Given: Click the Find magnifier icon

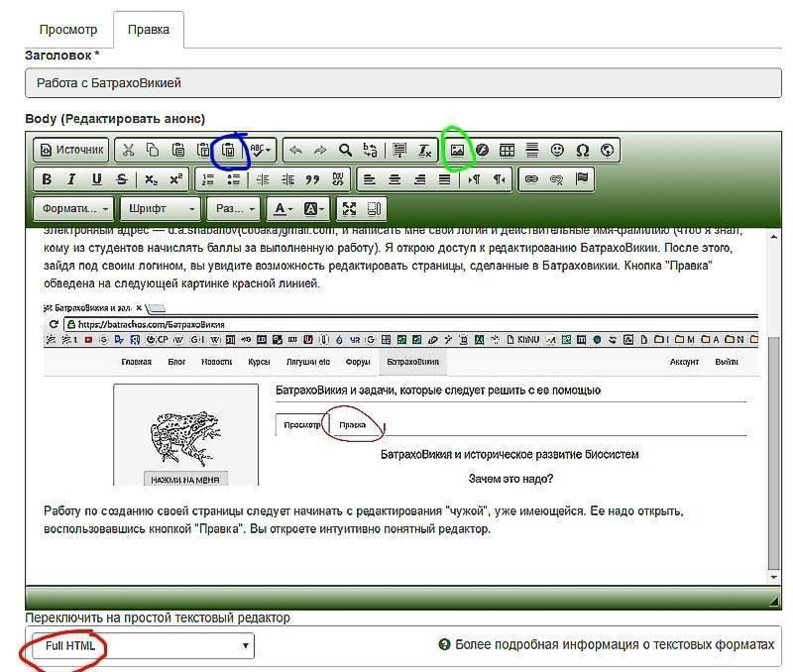Looking at the screenshot, I should tap(345, 151).
